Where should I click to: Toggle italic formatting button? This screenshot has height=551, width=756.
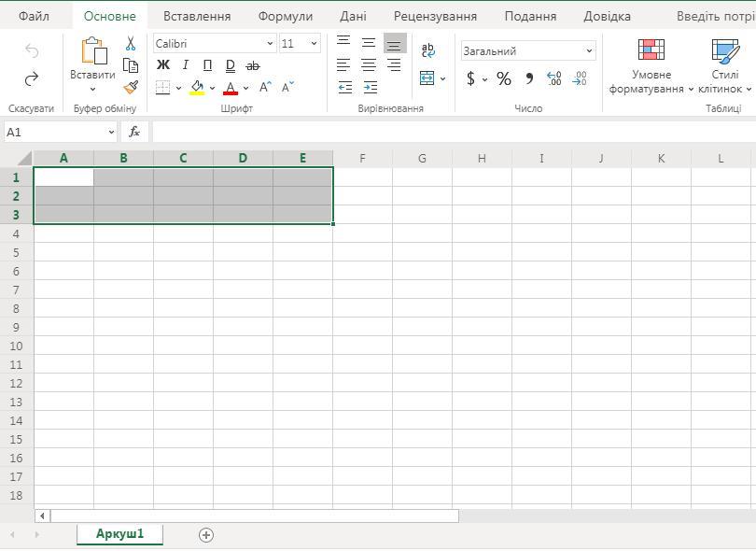pos(185,65)
